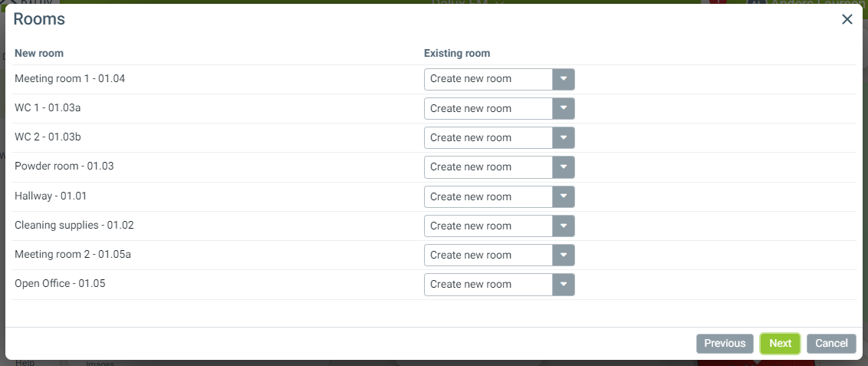Click 'Create new room' field for Hallway row

point(488,196)
